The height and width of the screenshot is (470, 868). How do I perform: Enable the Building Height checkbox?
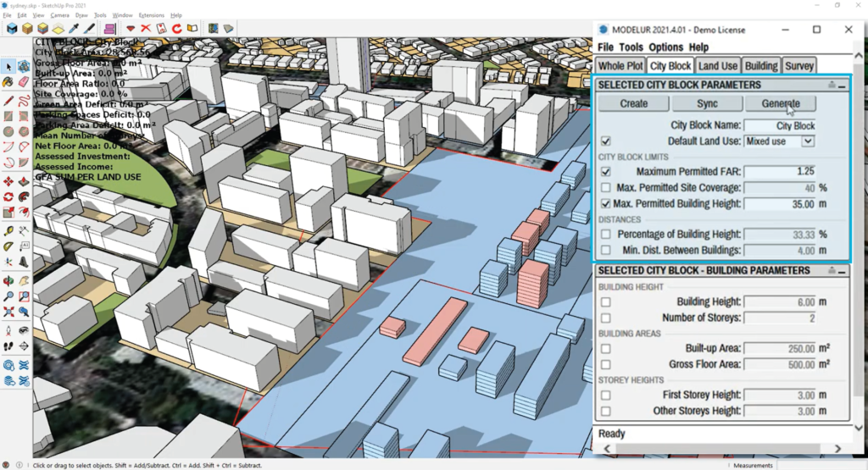[605, 302]
